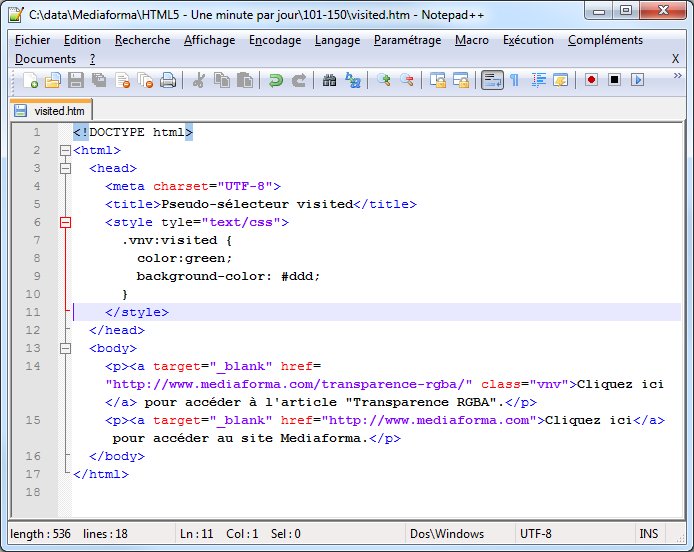Toggle show all characters pilcrow icon
The height and width of the screenshot is (552, 694).
[x=514, y=80]
